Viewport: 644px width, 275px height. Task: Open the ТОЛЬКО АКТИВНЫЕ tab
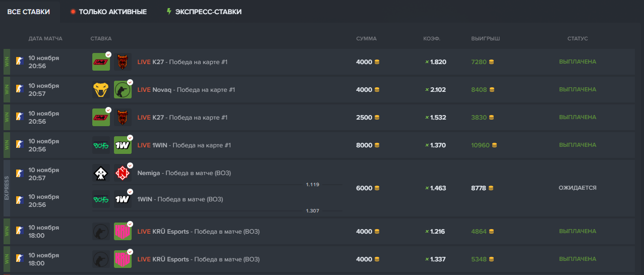112,12
